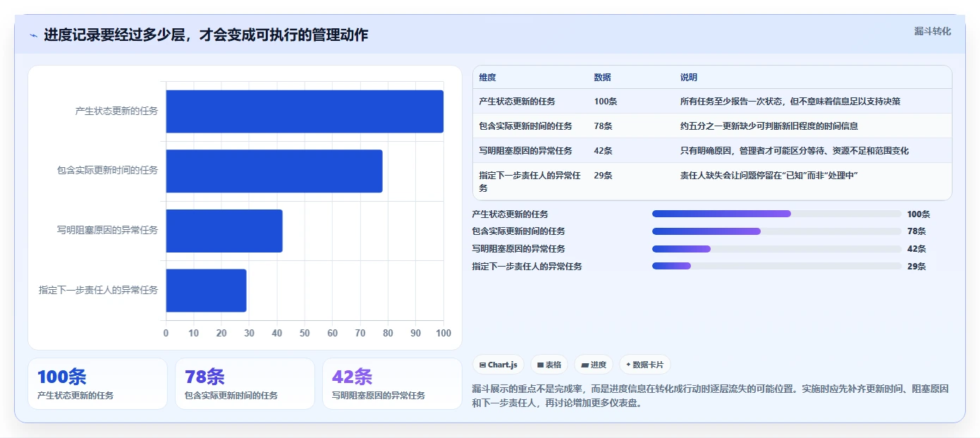Click the dashboard title about 进度记录
The width and height of the screenshot is (980, 438).
pyautogui.click(x=206, y=35)
